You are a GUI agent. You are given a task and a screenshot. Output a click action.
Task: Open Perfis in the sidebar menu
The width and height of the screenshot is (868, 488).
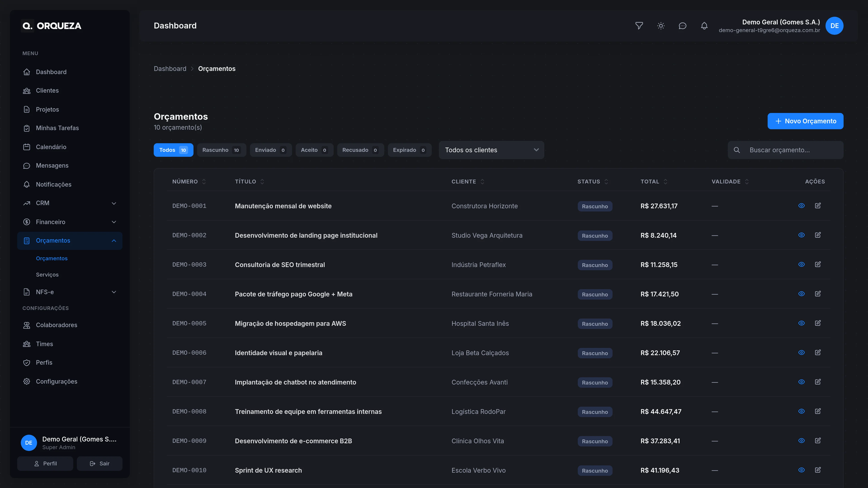(x=70, y=362)
